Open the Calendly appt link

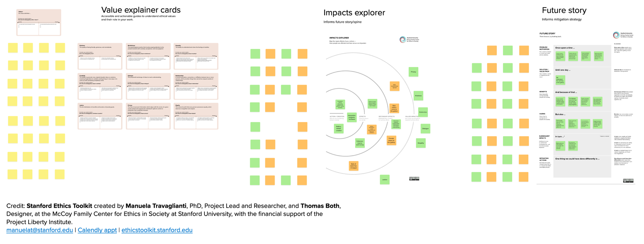click(97, 230)
